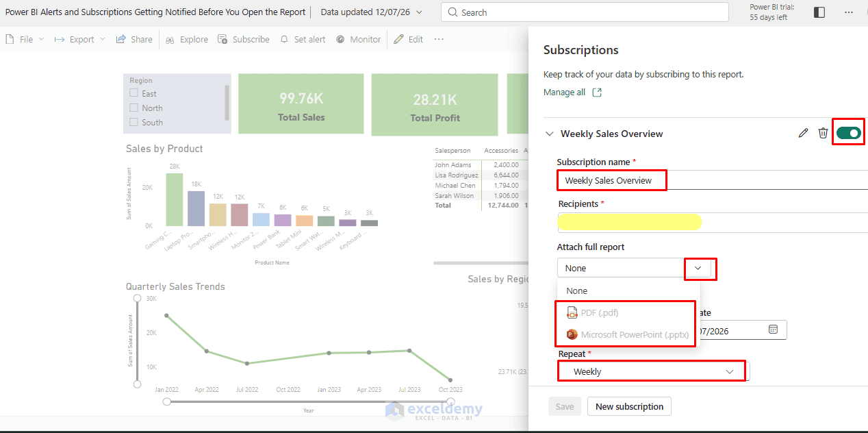
Task: Open Explore from the toolbar
Action: point(187,39)
